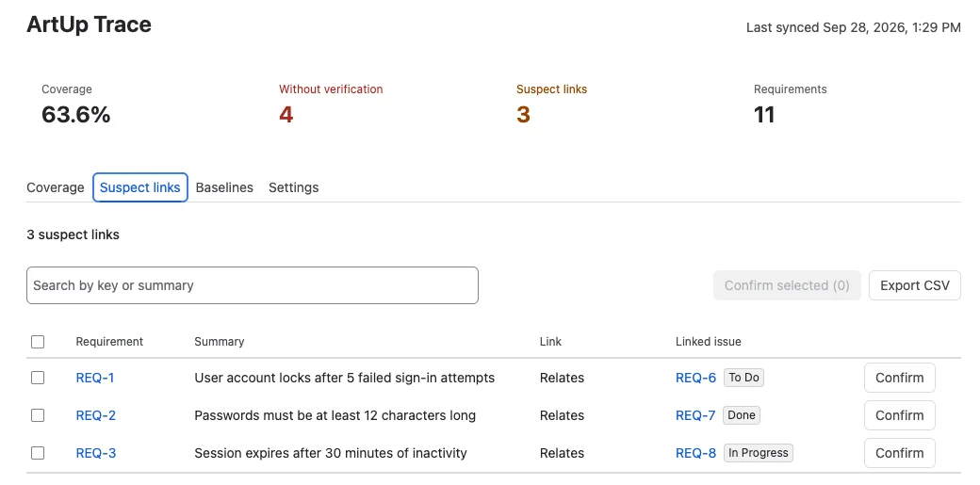Open requirement REQ-2 link
980x485 pixels.
point(95,415)
